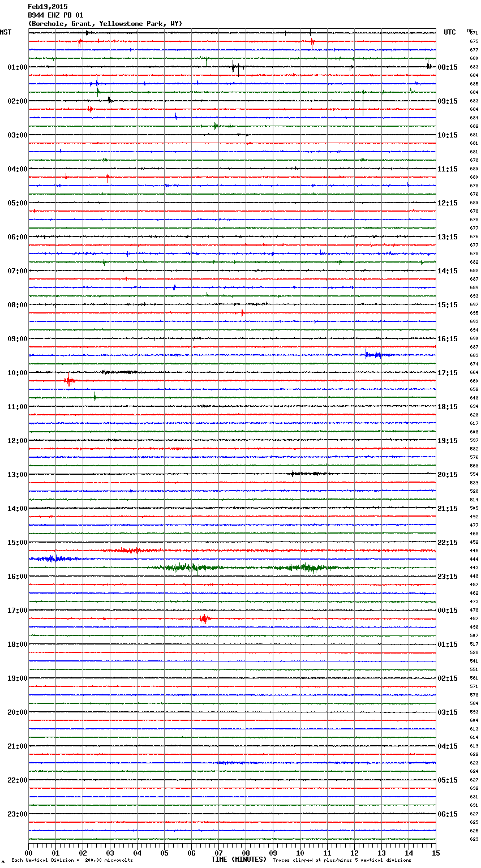
Task: Click the 12:00 MST time label
Action: click(18, 441)
